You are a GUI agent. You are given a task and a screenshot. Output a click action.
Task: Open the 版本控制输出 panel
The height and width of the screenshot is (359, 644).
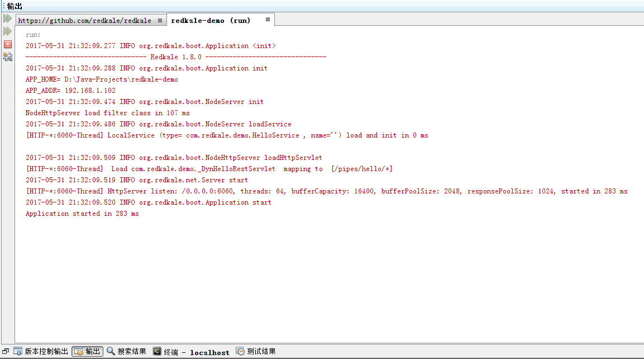[x=41, y=351]
